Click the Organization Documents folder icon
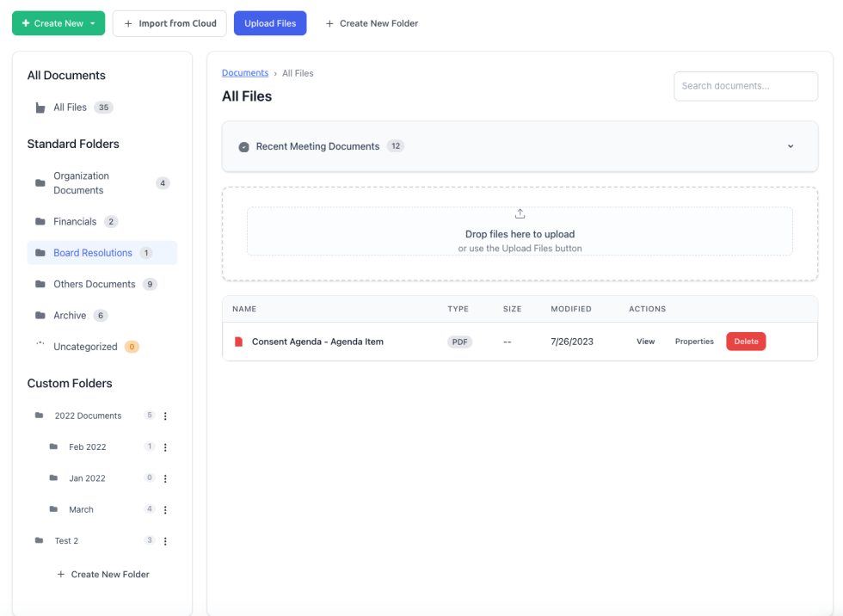Viewport: 843px width, 616px height. [x=40, y=182]
